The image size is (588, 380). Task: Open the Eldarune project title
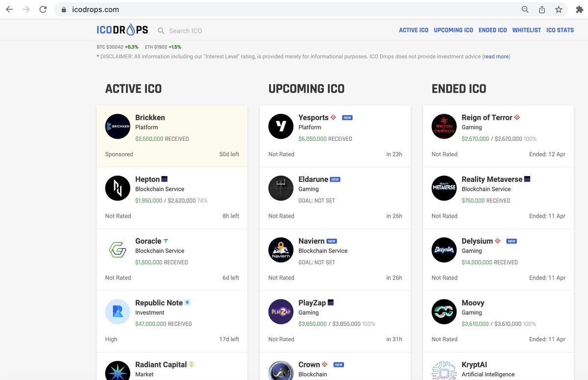point(313,179)
